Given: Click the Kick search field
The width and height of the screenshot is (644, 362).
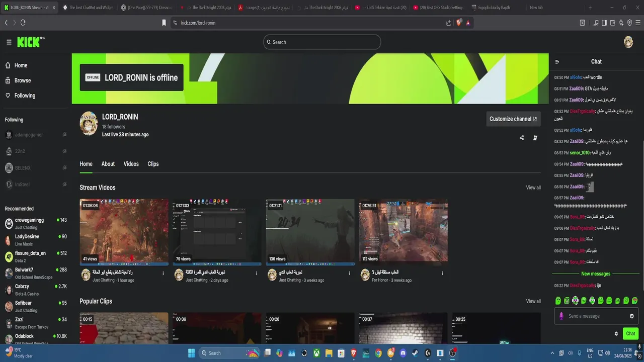Looking at the screenshot, I should pyautogui.click(x=322, y=42).
